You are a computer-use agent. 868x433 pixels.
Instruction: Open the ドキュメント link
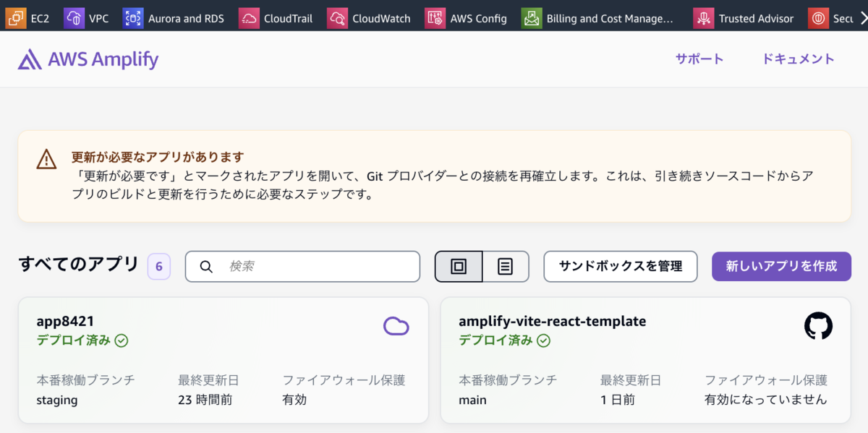[x=799, y=59]
